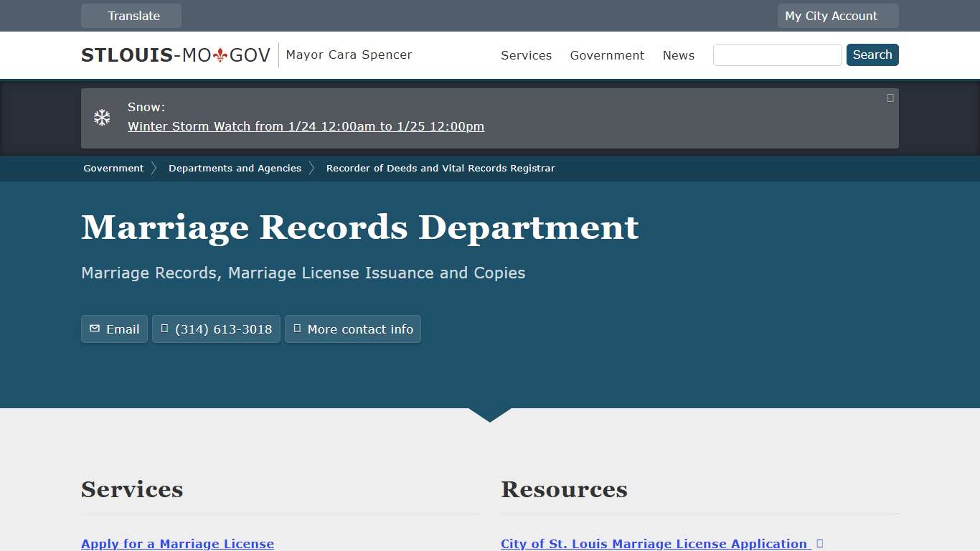980x551 pixels.
Task: Expand the breadcrumb chevron after Government
Action: 154,168
